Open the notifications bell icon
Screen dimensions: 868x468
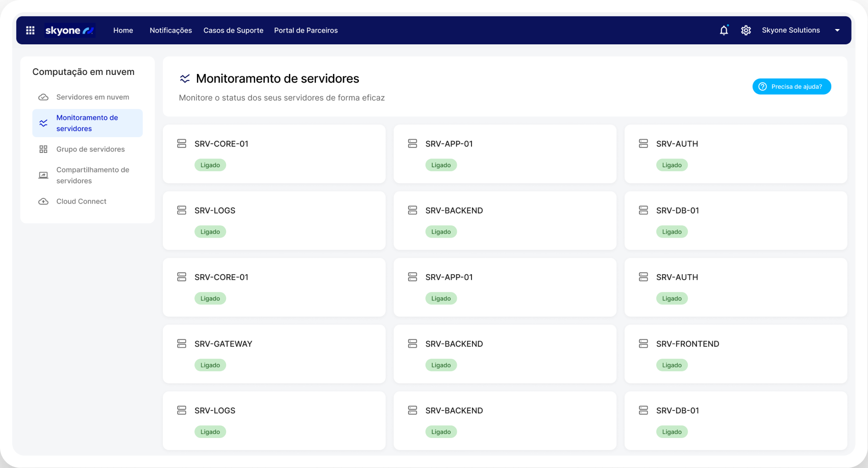pyautogui.click(x=724, y=30)
